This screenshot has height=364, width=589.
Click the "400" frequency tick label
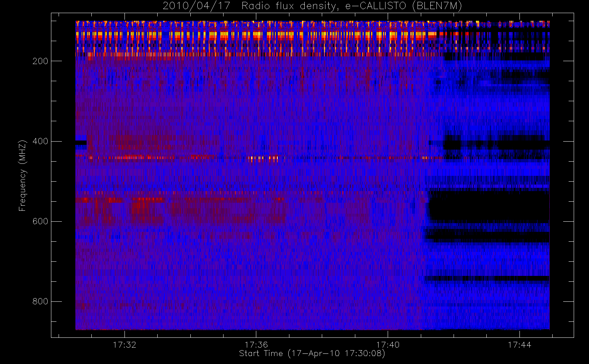click(x=40, y=141)
